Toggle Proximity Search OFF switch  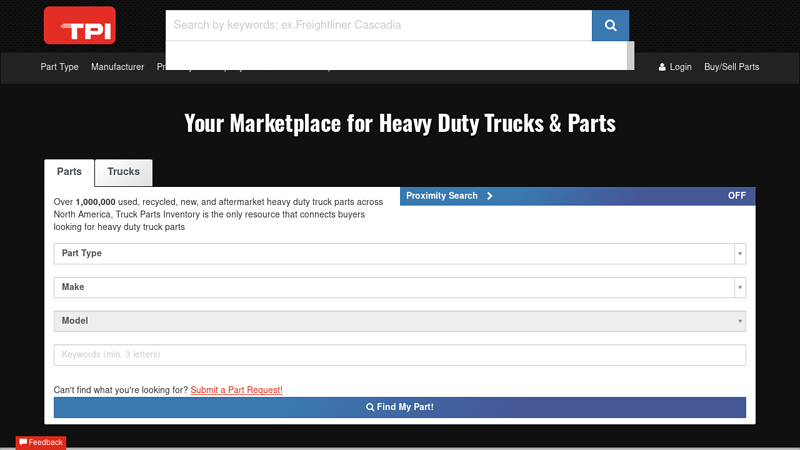pos(737,196)
